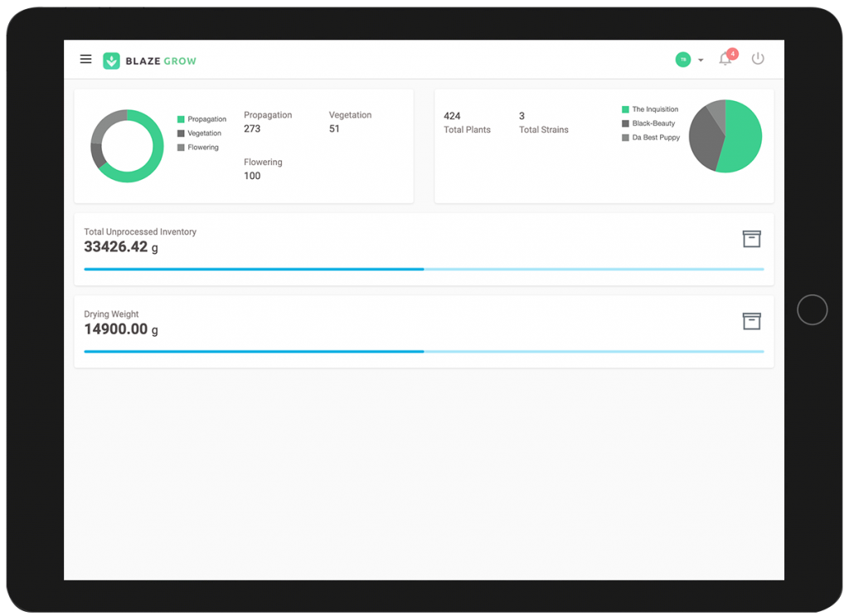Image resolution: width=849 pixels, height=616 pixels.
Task: Open the notifications bell
Action: (725, 60)
